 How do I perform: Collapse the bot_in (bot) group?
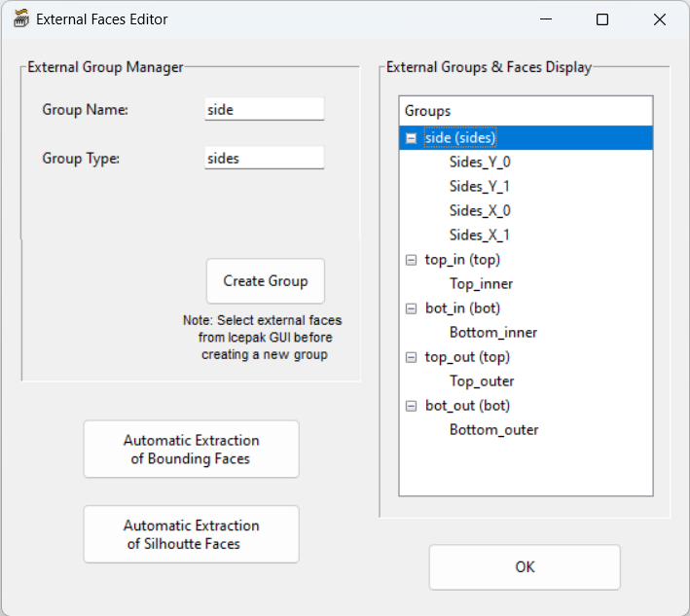[412, 308]
